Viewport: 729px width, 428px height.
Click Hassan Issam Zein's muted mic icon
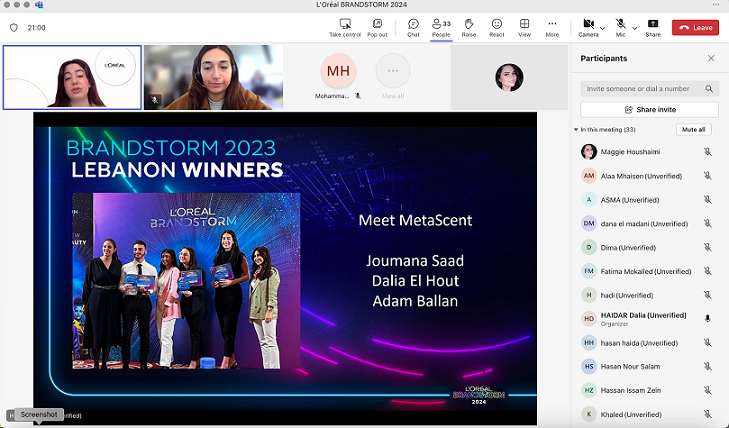click(708, 390)
